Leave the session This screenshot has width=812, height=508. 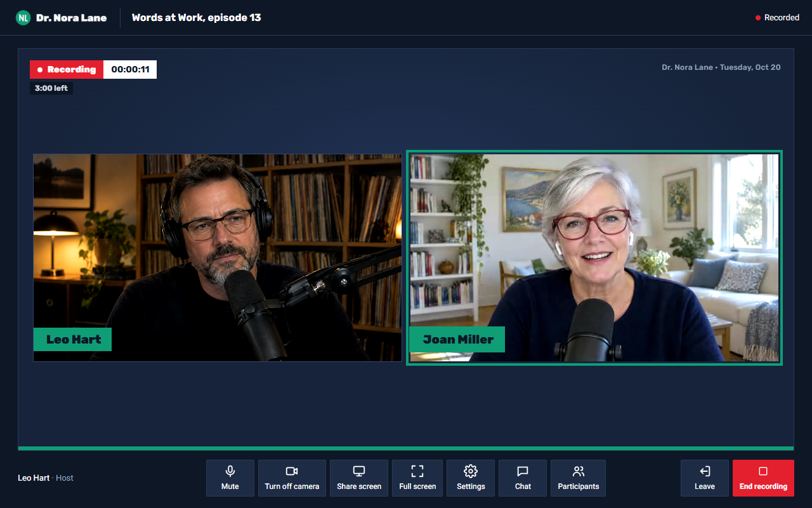(704, 478)
